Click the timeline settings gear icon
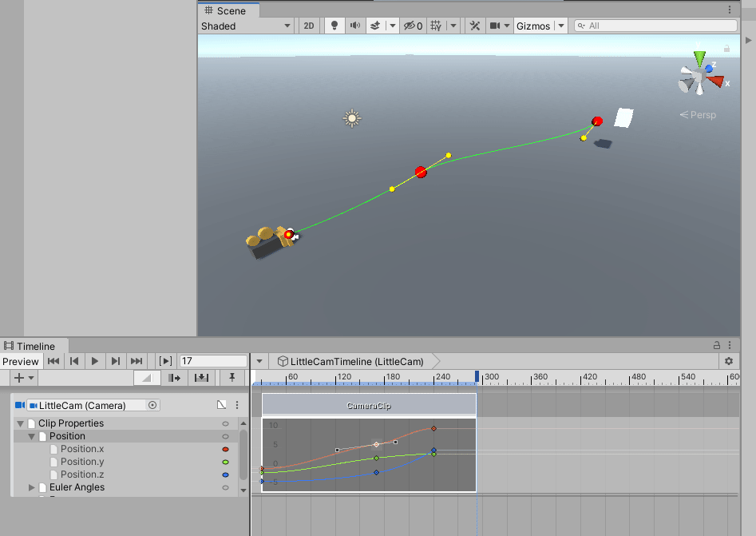Image resolution: width=756 pixels, height=536 pixels. pos(728,361)
